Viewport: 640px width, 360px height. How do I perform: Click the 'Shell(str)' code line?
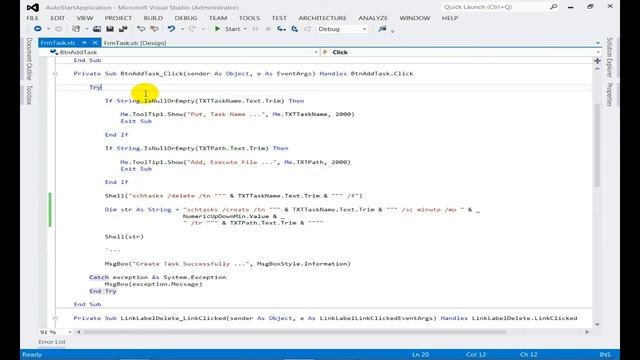coord(124,236)
